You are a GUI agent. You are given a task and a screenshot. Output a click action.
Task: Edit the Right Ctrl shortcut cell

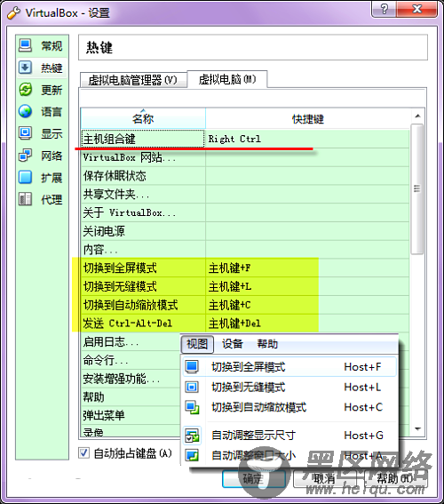307,140
